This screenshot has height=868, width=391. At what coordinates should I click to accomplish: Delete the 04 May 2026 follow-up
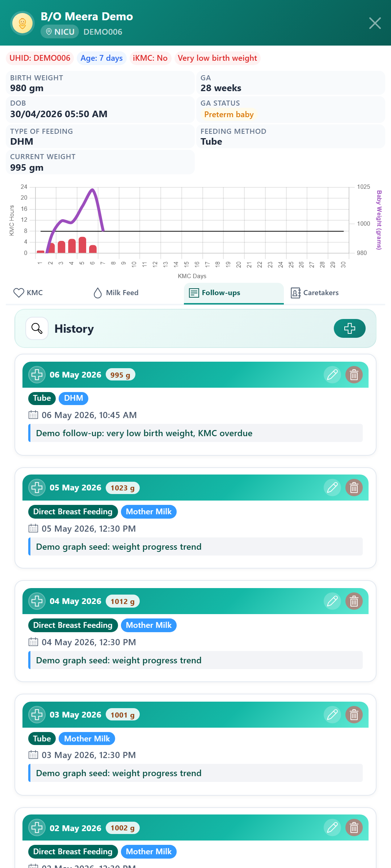click(x=354, y=601)
